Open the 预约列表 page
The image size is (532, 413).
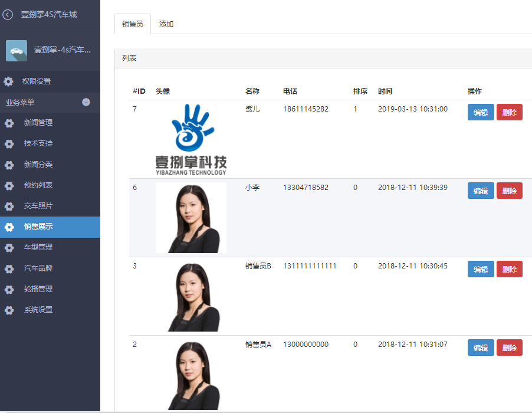50,185
